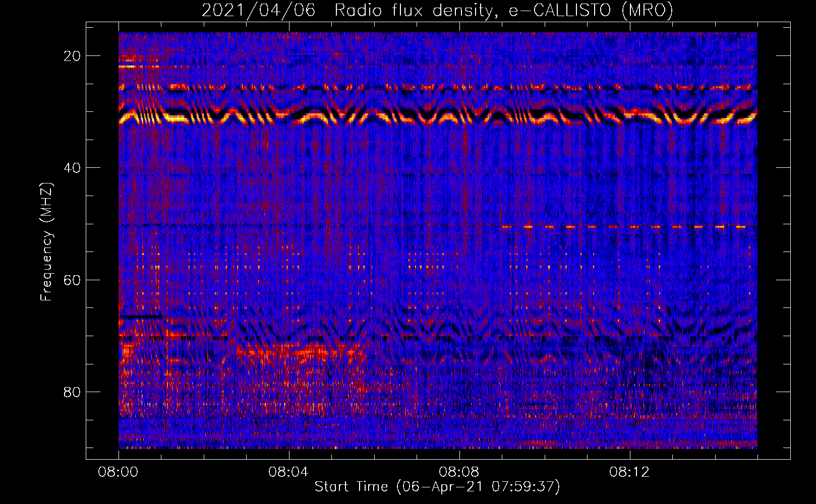Click the plot title "2021/04/06 Radio flux density, e-CALLISTO (MRO)"

pyautogui.click(x=437, y=10)
